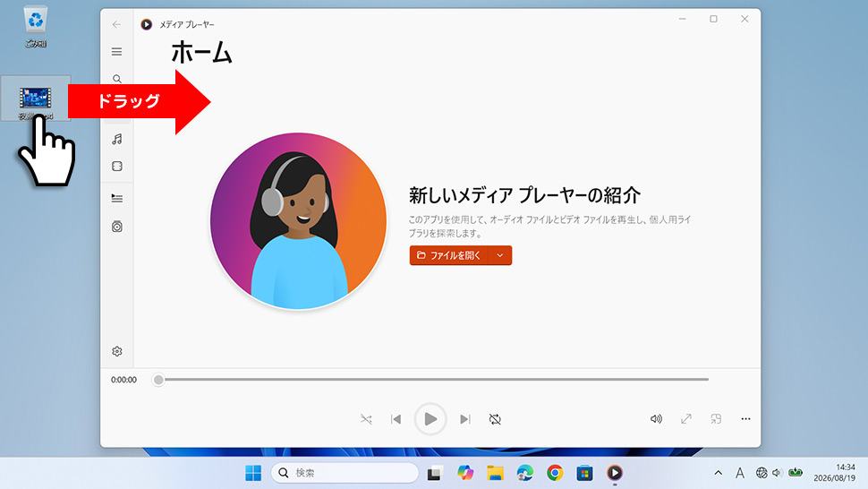Enter full screen mode

(685, 418)
